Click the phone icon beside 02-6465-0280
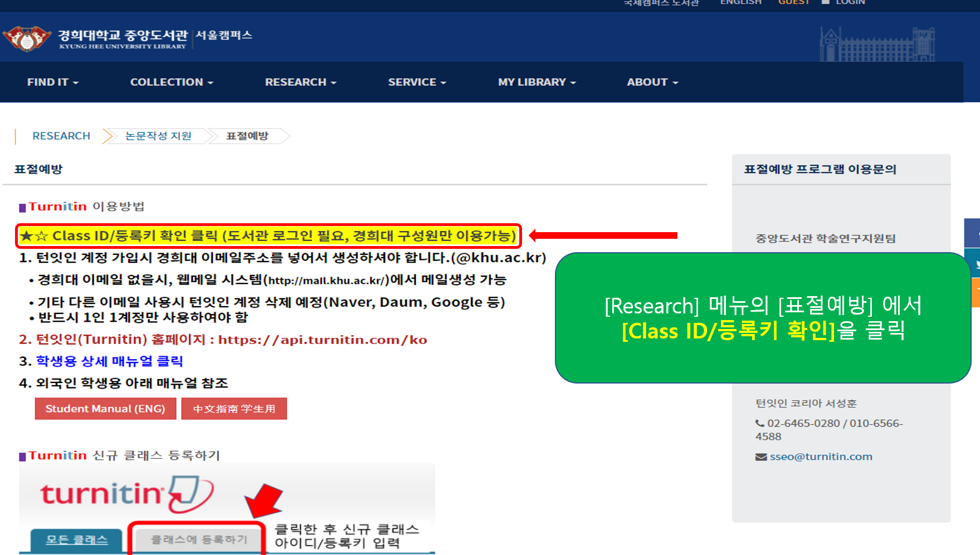 760,423
